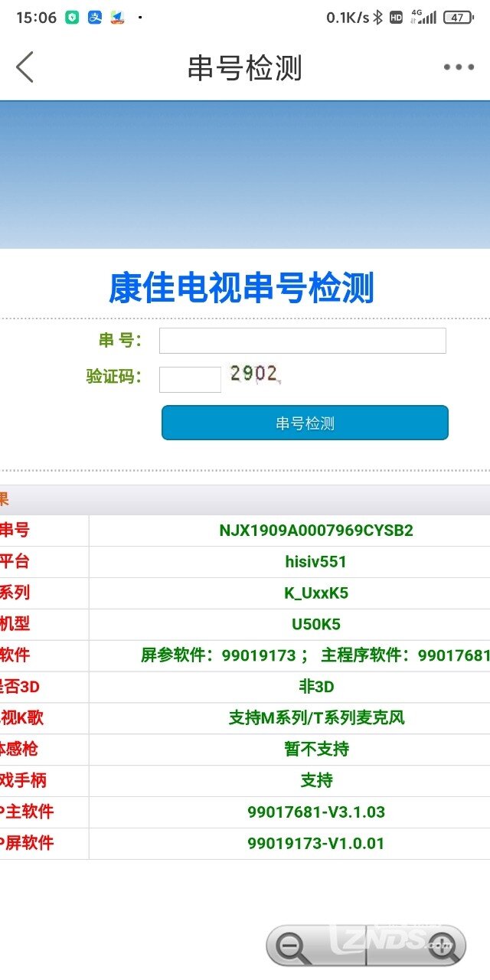This screenshot has width=490, height=980.
Task: Tap the Alipay notification icon in the status bar
Action: pos(94,18)
